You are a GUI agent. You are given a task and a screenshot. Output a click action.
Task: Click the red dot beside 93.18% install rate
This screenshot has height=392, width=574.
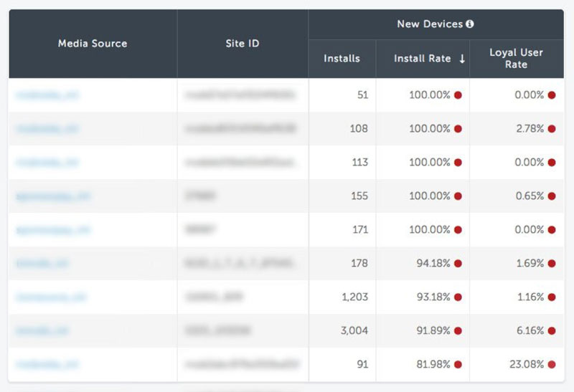coord(458,297)
